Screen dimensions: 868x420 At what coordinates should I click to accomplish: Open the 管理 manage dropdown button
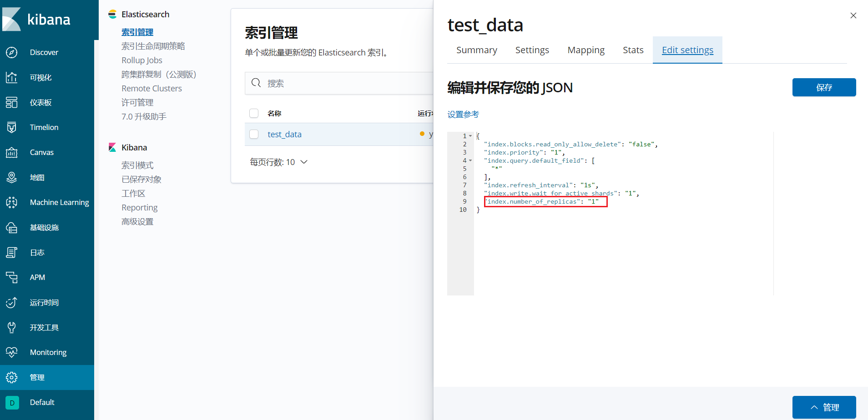point(824,407)
